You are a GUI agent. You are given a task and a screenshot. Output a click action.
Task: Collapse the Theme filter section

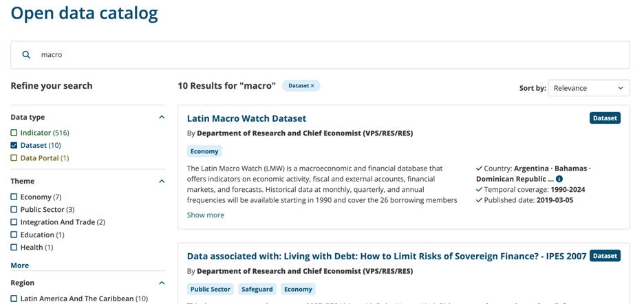click(x=162, y=182)
